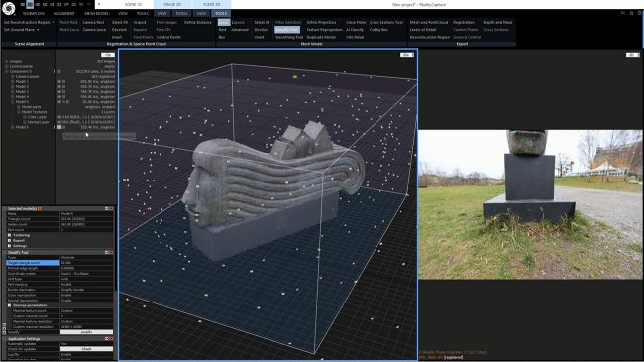
Task: Click the RealityCapture application logo icon
Action: [9, 7]
